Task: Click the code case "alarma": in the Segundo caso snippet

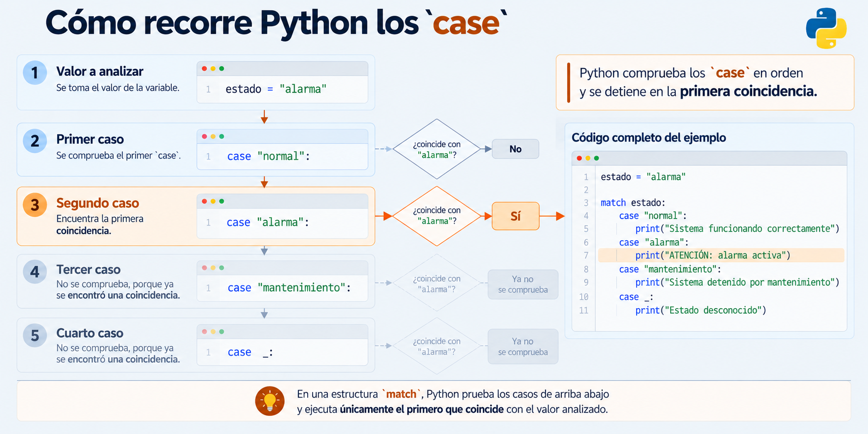Action: (x=268, y=223)
